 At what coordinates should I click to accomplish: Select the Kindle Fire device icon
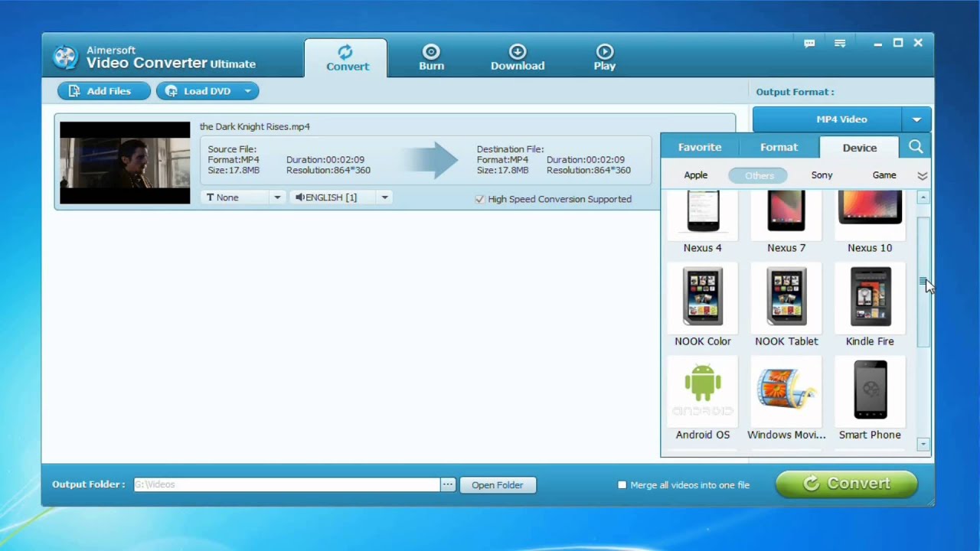(870, 297)
